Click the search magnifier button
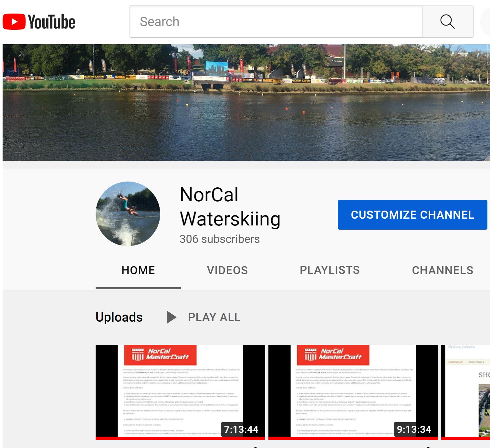The image size is (490, 448). tap(448, 22)
